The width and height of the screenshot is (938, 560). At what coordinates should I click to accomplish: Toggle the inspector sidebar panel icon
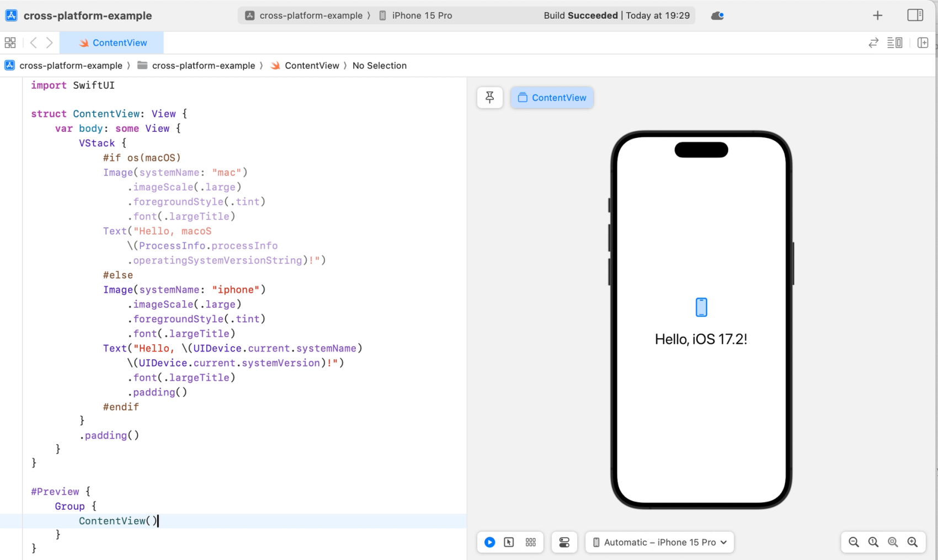(915, 15)
